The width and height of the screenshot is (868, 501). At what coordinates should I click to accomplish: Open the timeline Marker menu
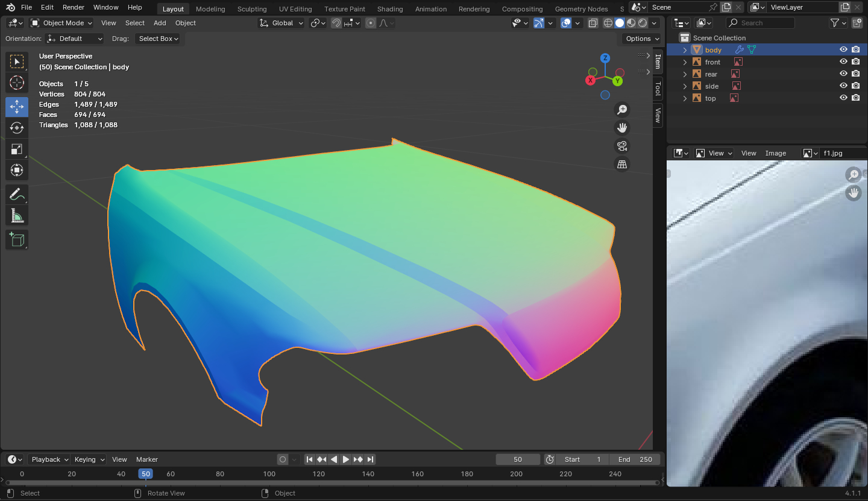coord(147,459)
